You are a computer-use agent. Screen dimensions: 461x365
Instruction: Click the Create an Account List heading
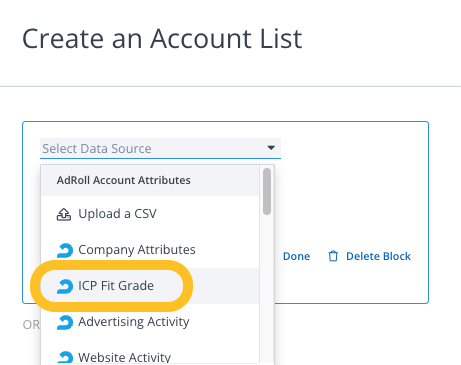pyautogui.click(x=162, y=39)
